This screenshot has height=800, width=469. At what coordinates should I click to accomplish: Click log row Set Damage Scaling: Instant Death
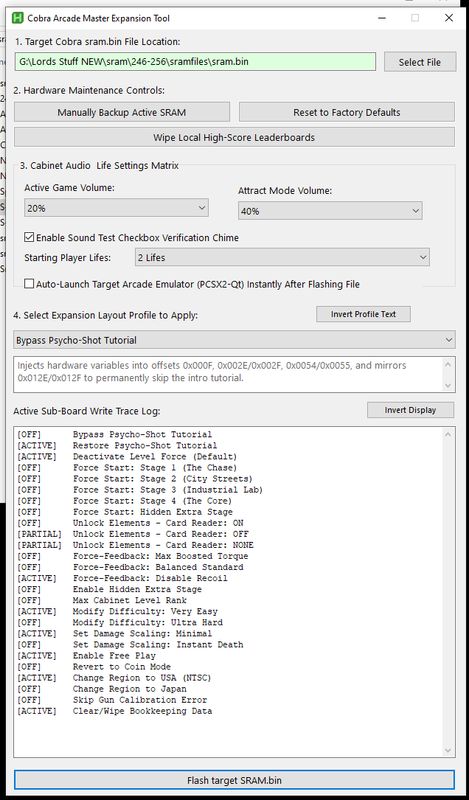[130, 645]
